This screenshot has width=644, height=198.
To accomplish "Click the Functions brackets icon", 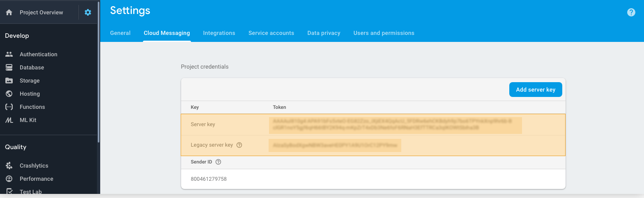I will 9,107.
